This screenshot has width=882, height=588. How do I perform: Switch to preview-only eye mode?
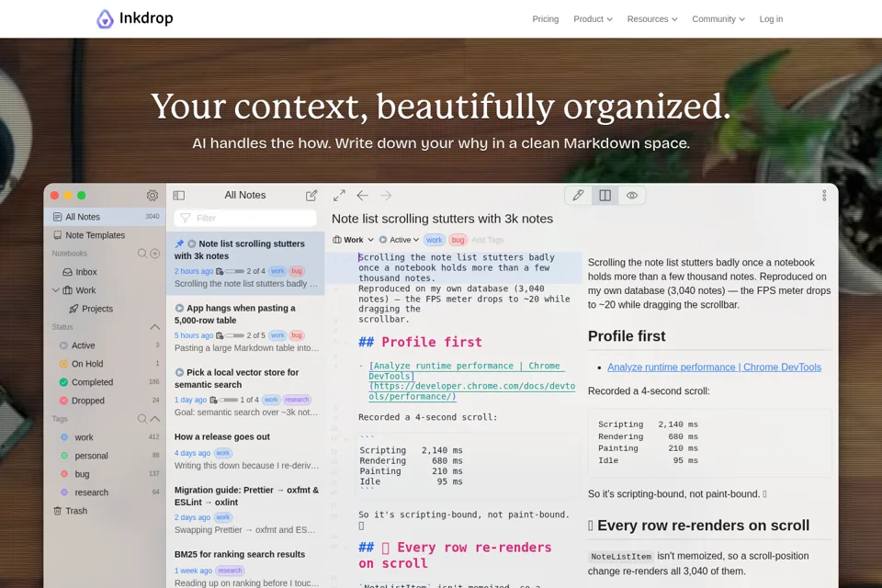click(x=632, y=196)
